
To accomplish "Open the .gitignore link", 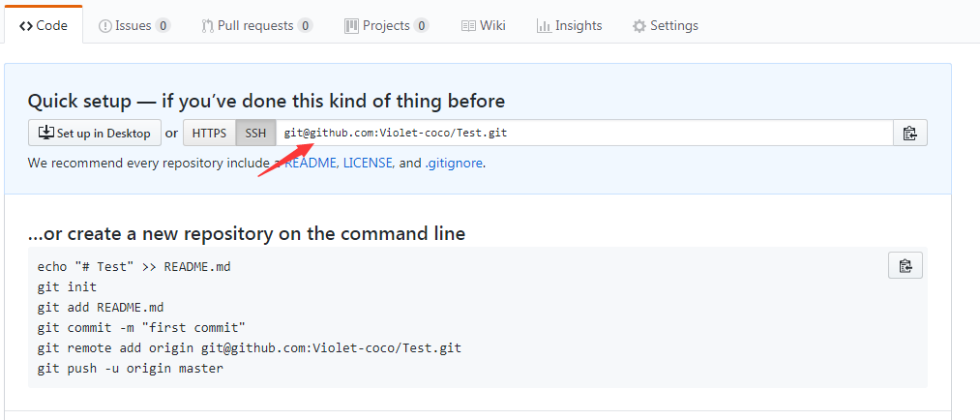I will point(455,164).
